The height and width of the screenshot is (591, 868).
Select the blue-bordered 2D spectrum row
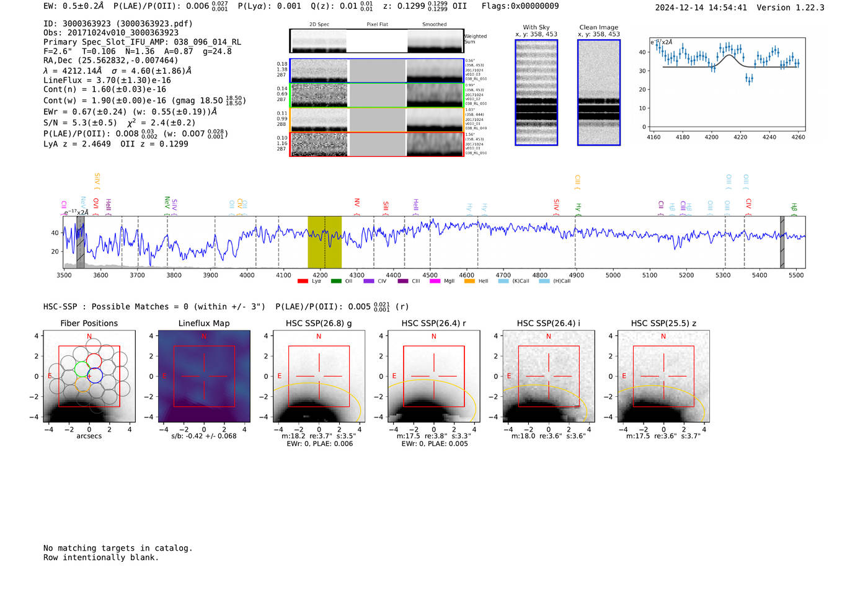pos(376,71)
